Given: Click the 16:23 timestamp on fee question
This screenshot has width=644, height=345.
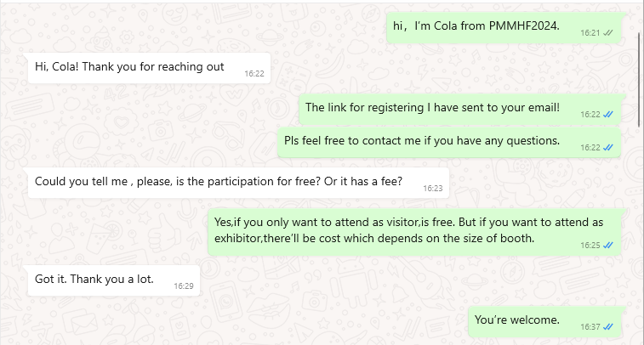Looking at the screenshot, I should coord(433,189).
